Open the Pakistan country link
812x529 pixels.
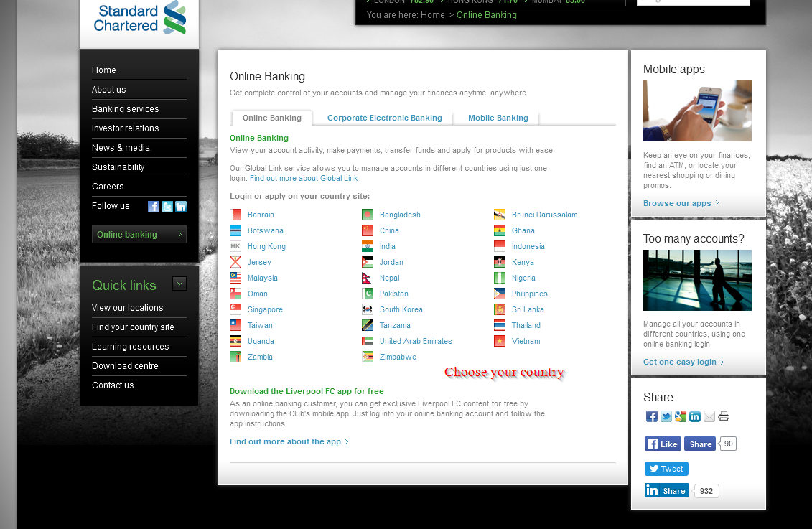(394, 294)
